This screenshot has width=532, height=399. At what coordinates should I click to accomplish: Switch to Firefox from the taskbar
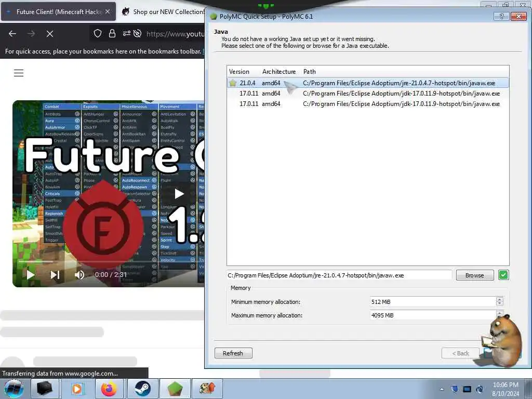click(109, 389)
